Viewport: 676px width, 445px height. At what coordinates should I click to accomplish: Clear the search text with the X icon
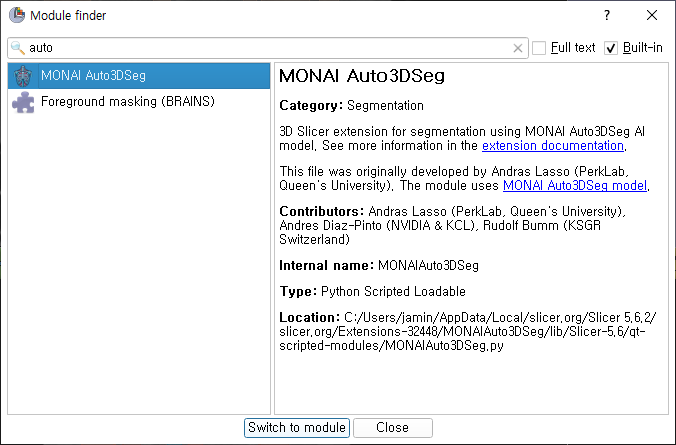pyautogui.click(x=518, y=48)
